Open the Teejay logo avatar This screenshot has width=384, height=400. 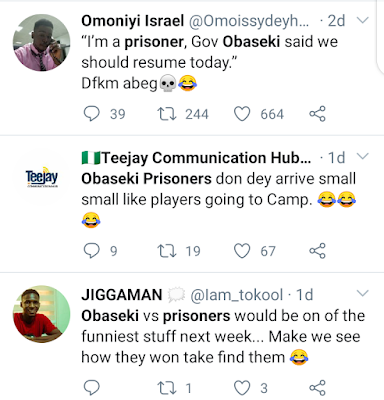42,178
